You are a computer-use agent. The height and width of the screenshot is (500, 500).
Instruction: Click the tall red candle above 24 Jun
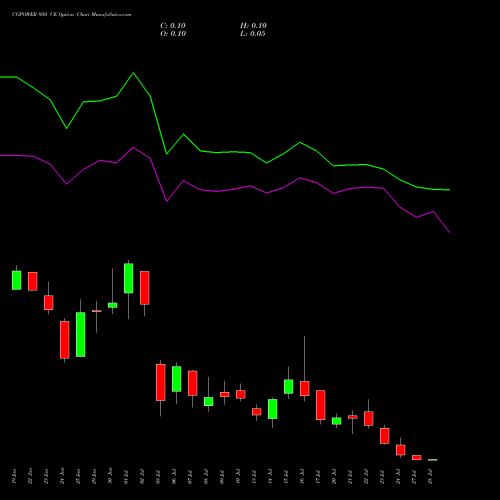[x=65, y=340]
